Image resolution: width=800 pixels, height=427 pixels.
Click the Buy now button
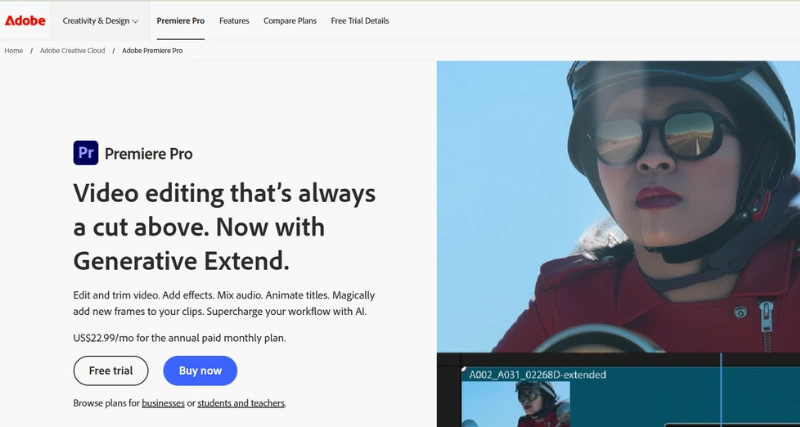pyautogui.click(x=200, y=371)
